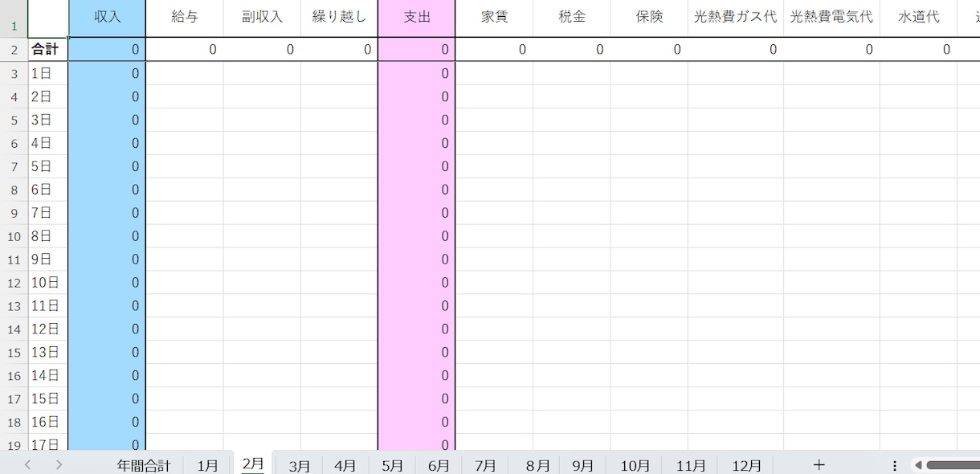The width and height of the screenshot is (980, 474).
Task: Open the 12月 sheet tab
Action: coord(747,466)
